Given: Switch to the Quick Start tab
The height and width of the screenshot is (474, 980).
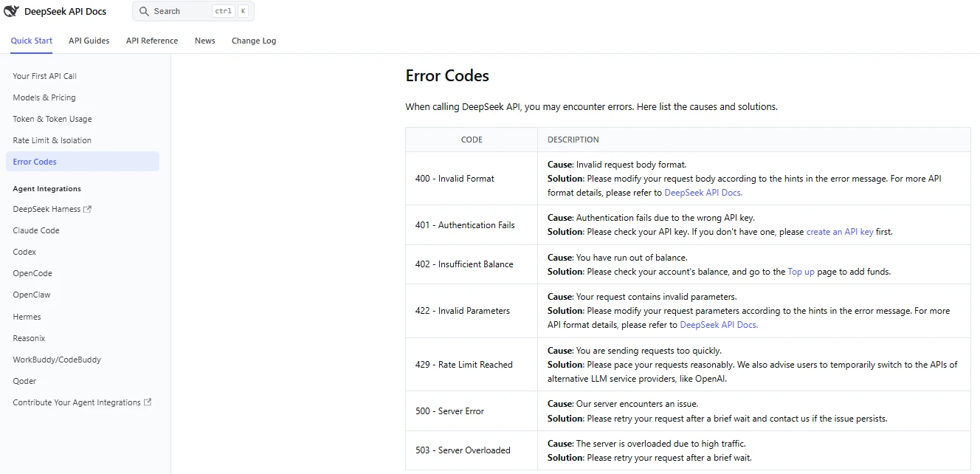Looking at the screenshot, I should click(32, 41).
